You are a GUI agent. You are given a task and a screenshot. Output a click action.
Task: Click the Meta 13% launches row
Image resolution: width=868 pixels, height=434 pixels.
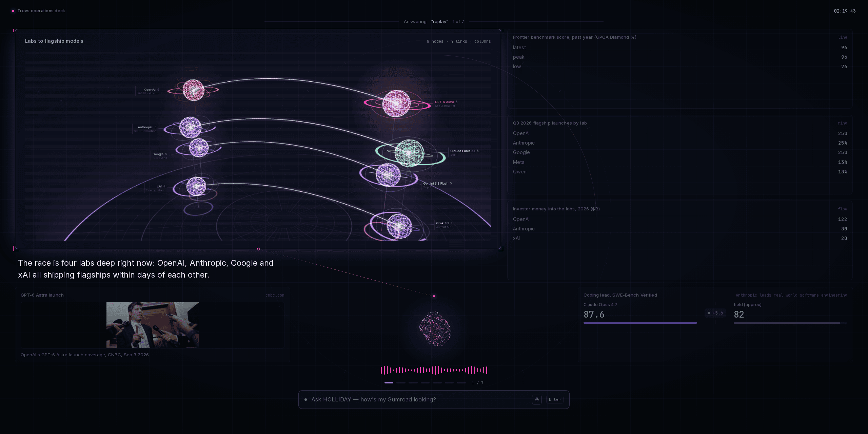click(680, 162)
